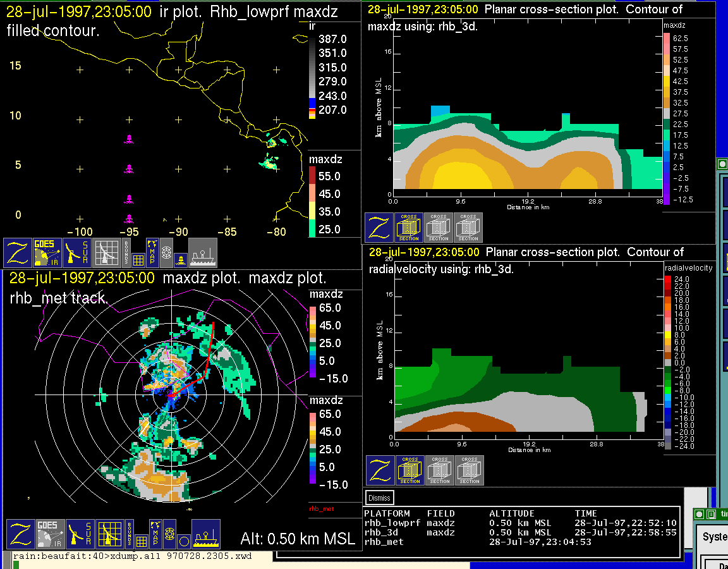Viewport: 728px width, 569px height.
Task: Enable the grayed ship icon below the ir plot
Action: [203, 252]
